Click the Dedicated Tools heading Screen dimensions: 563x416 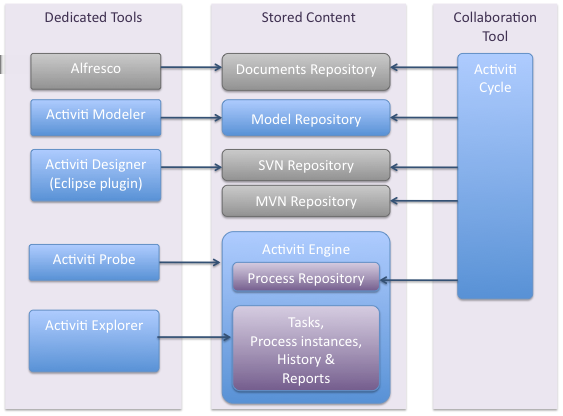pyautogui.click(x=93, y=17)
